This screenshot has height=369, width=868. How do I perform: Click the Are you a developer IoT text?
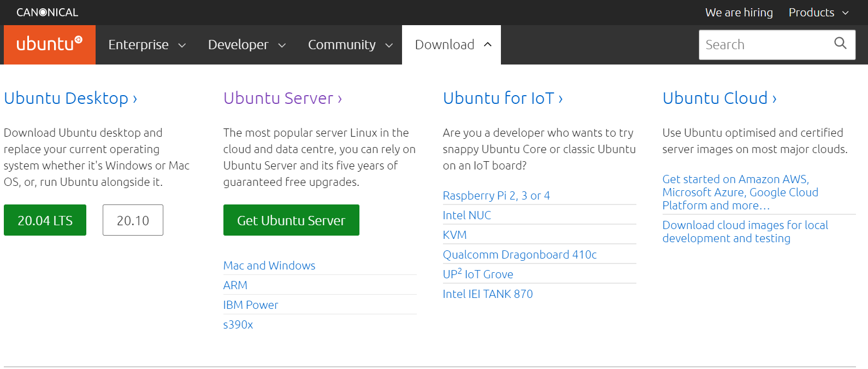pos(539,149)
